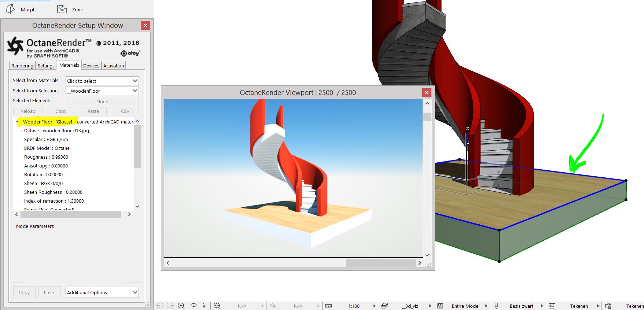Click the Paste button under Node Parameters

[x=49, y=292]
